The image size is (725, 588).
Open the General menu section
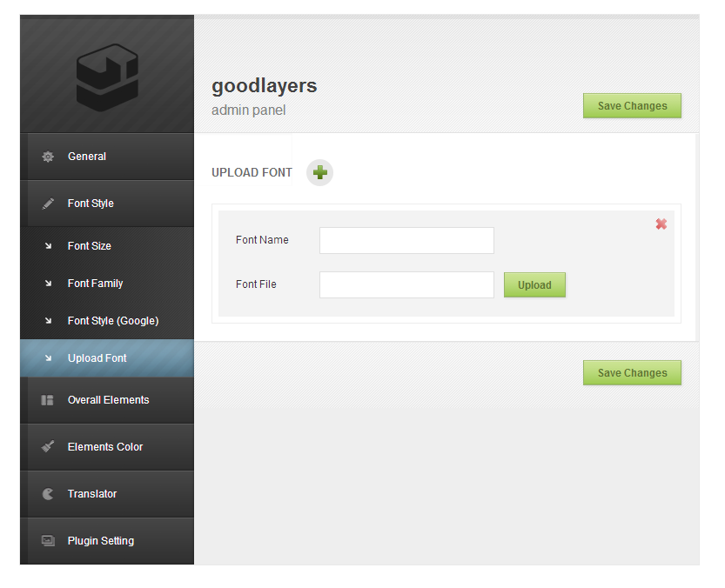pyautogui.click(x=107, y=157)
